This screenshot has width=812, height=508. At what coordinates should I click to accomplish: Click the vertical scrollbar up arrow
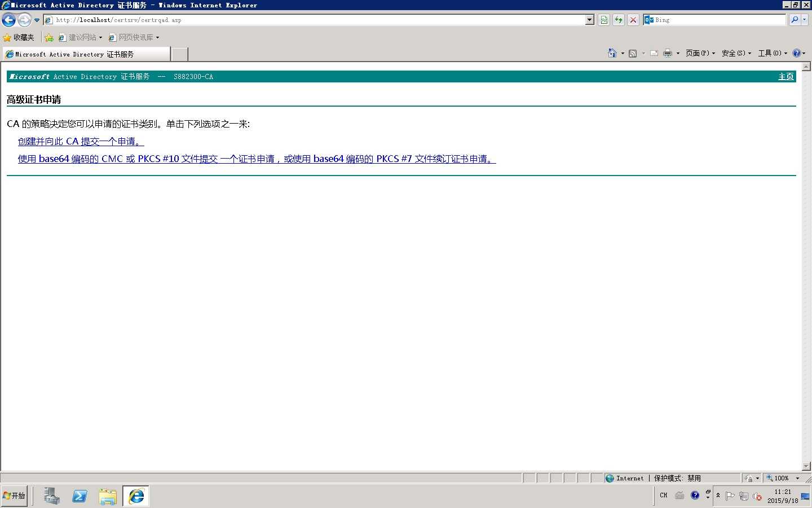806,67
